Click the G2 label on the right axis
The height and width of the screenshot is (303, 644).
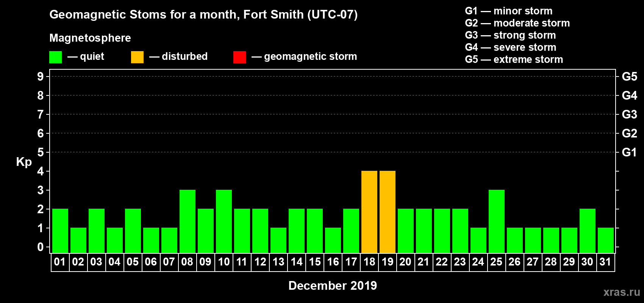click(x=630, y=133)
